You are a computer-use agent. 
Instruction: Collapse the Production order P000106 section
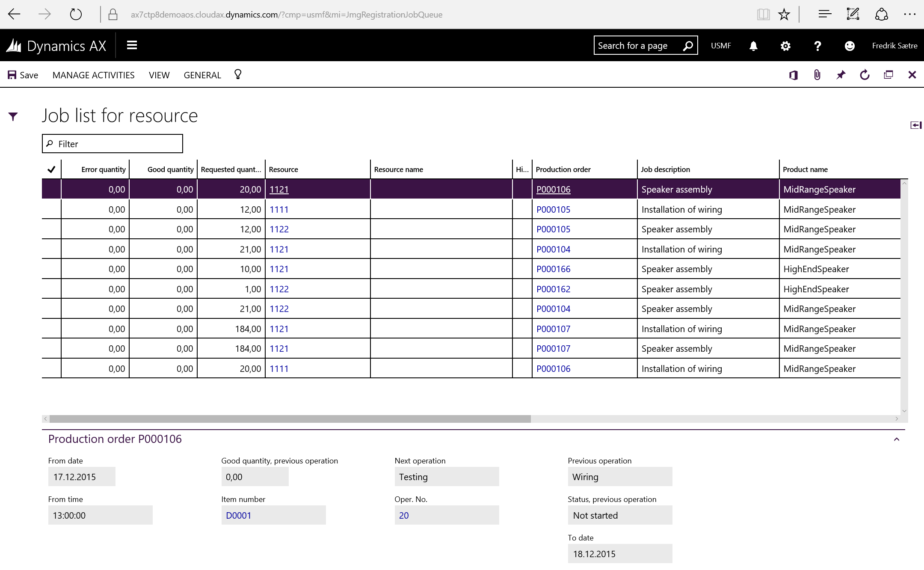click(x=897, y=439)
